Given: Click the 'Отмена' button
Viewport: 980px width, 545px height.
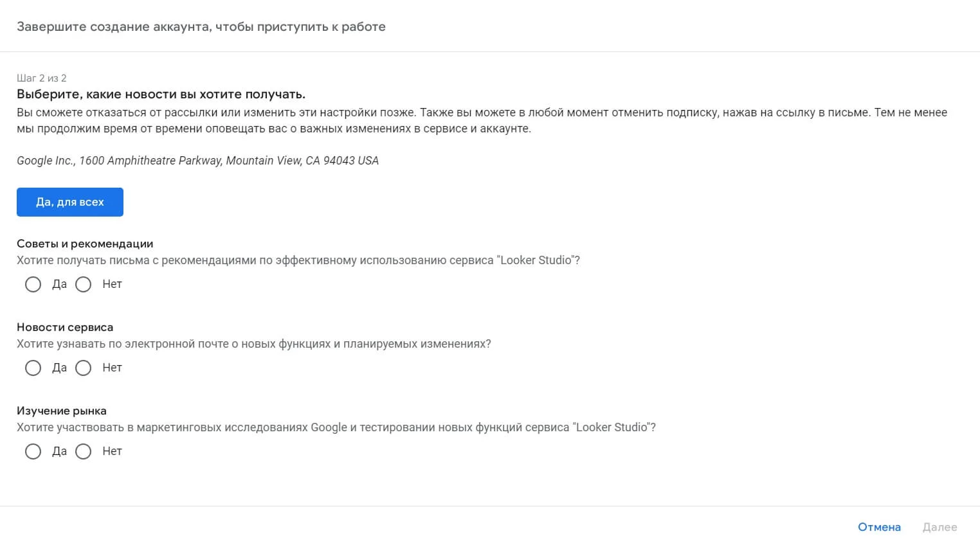Looking at the screenshot, I should point(879,527).
